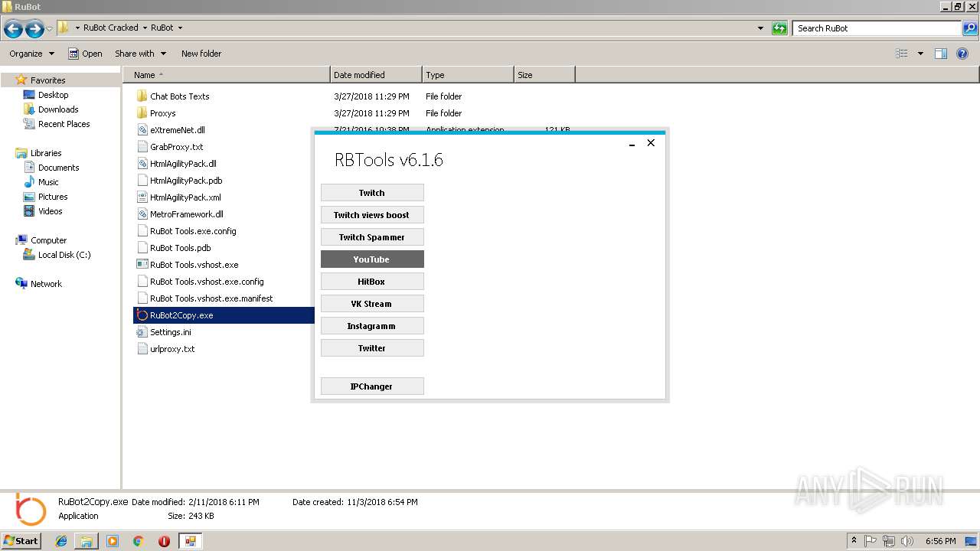980x551 pixels.
Task: Open the VK Stream tool
Action: tap(372, 304)
